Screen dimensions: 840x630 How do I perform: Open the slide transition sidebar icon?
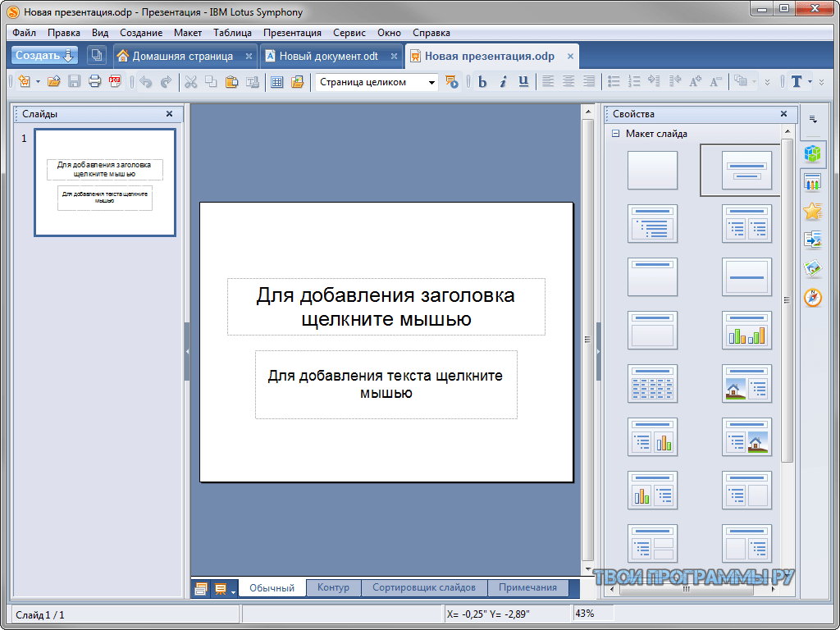813,240
